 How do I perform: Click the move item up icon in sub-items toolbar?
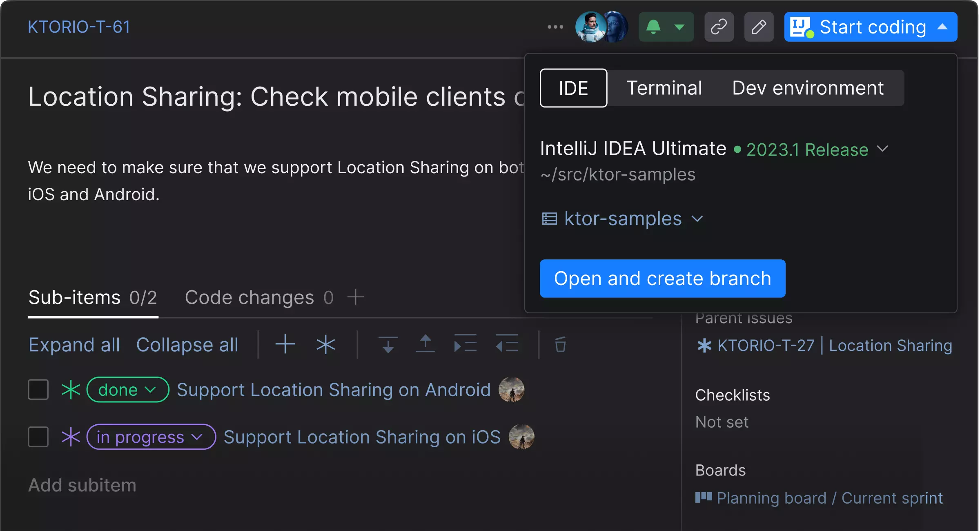coord(425,345)
